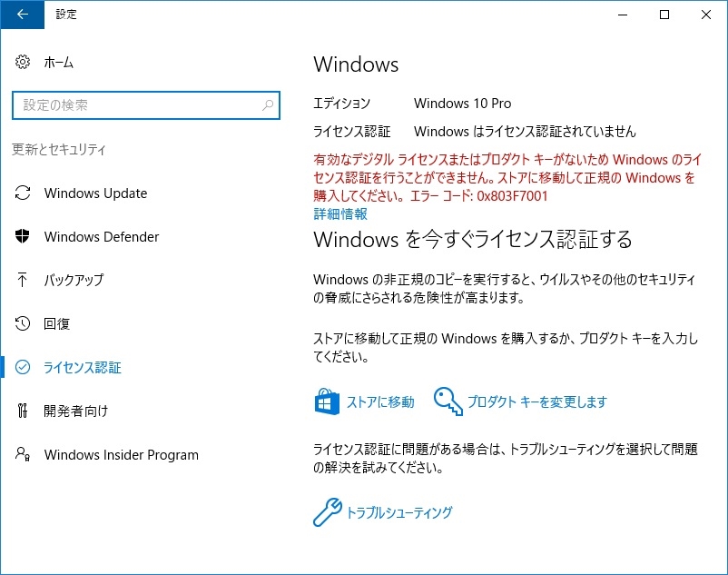Image resolution: width=728 pixels, height=575 pixels.
Task: Click the Windows Defender shield icon
Action: (x=23, y=236)
